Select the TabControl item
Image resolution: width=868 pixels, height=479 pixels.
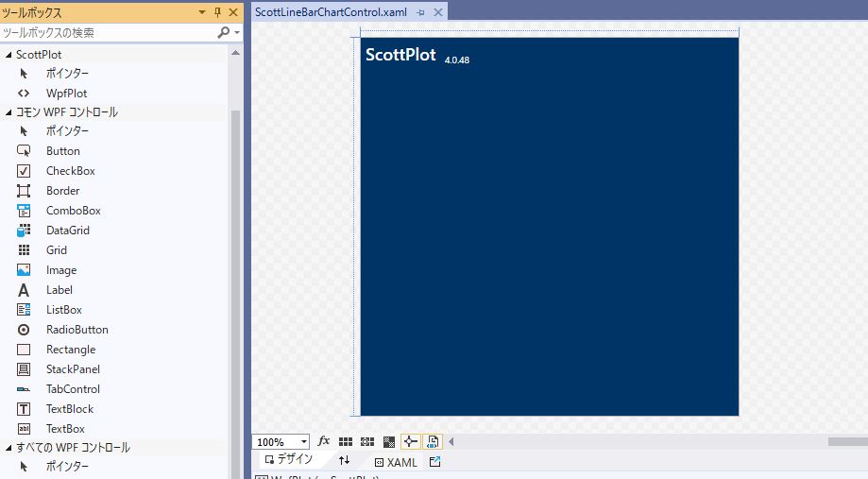pyautogui.click(x=73, y=389)
